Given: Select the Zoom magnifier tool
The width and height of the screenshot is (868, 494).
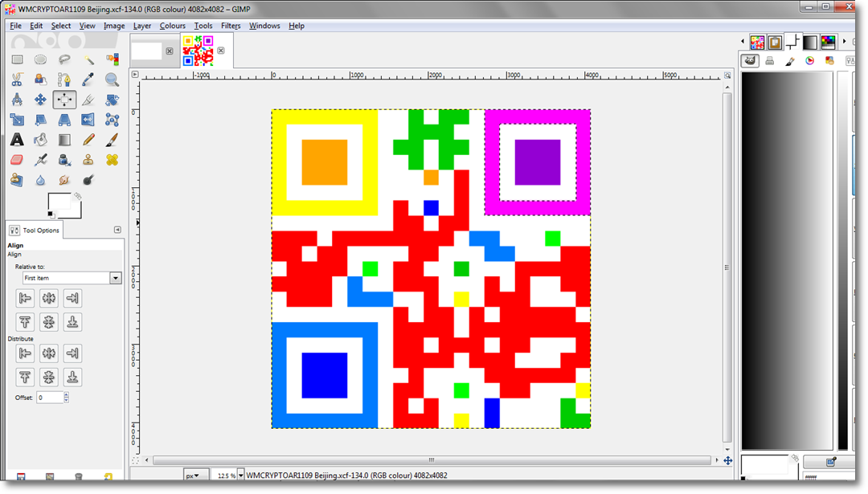Looking at the screenshot, I should click(x=112, y=80).
